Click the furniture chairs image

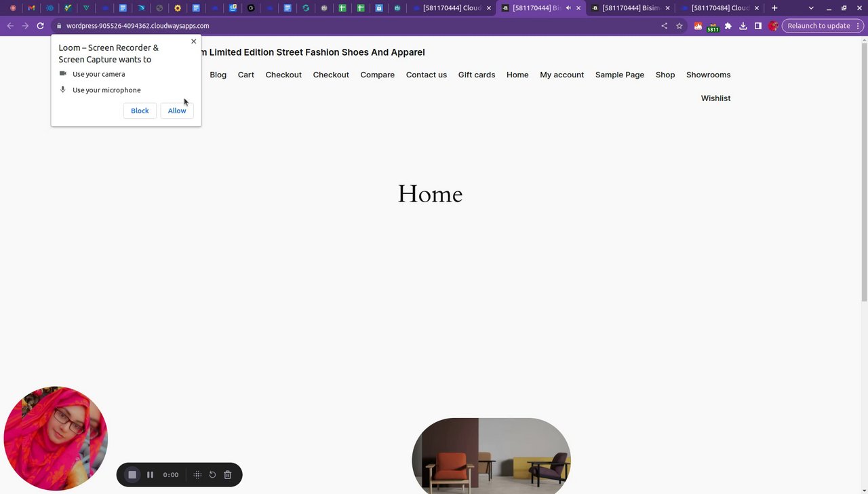(x=491, y=456)
